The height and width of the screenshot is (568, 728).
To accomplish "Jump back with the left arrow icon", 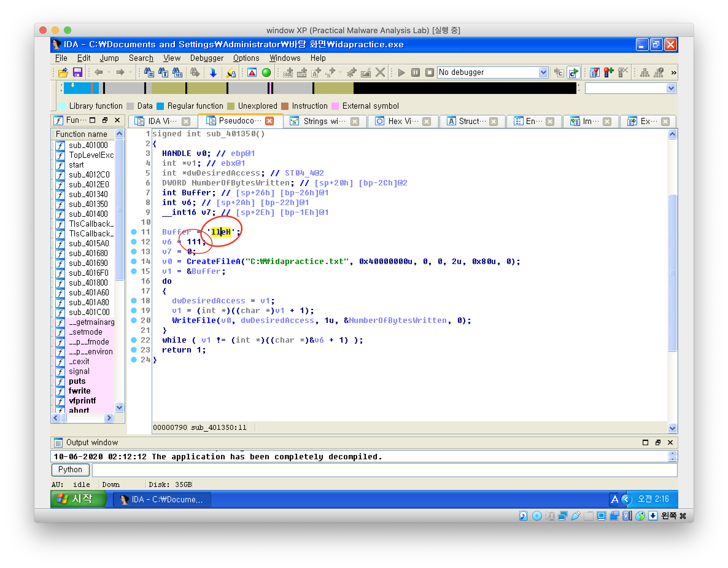I will pos(98,72).
